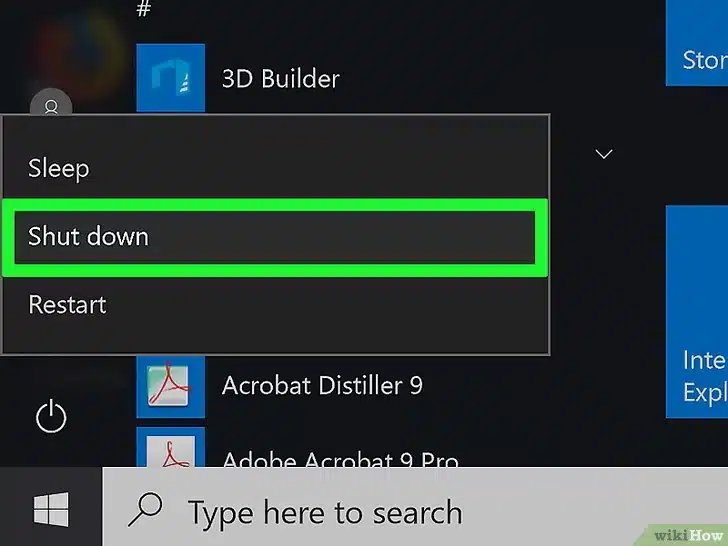Click the "#" section header letter

point(143,9)
